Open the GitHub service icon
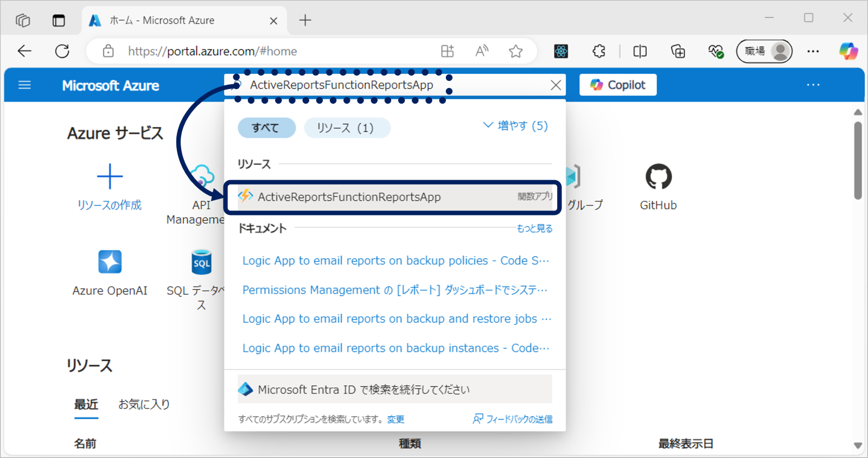Image resolution: width=868 pixels, height=458 pixels. [659, 176]
